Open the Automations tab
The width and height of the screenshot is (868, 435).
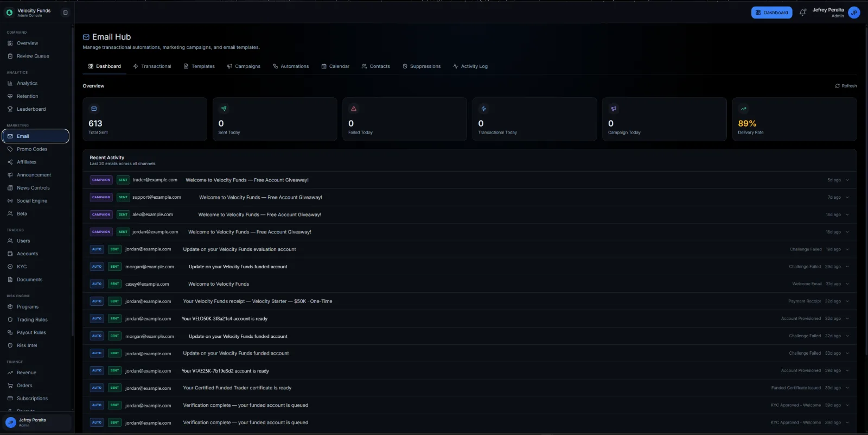291,66
